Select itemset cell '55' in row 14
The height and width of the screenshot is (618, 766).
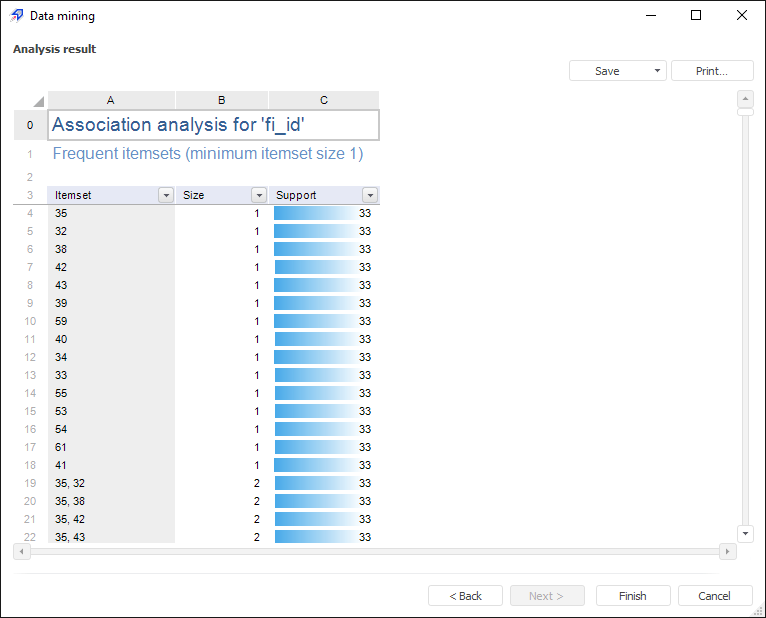(x=111, y=393)
